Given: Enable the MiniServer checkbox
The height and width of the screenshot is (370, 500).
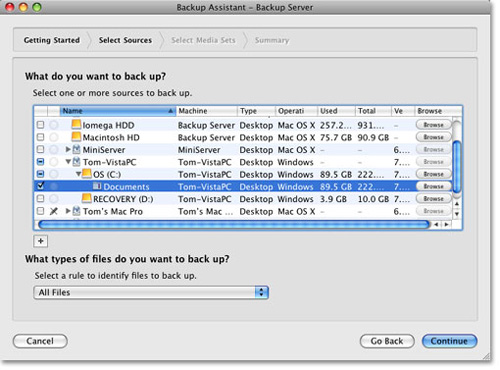Looking at the screenshot, I should (x=40, y=150).
